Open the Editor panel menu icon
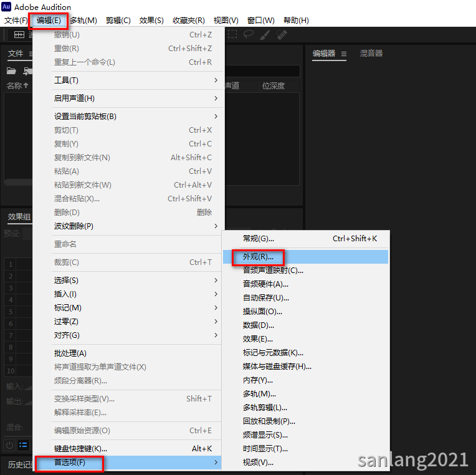The image size is (476, 475). coord(344,54)
